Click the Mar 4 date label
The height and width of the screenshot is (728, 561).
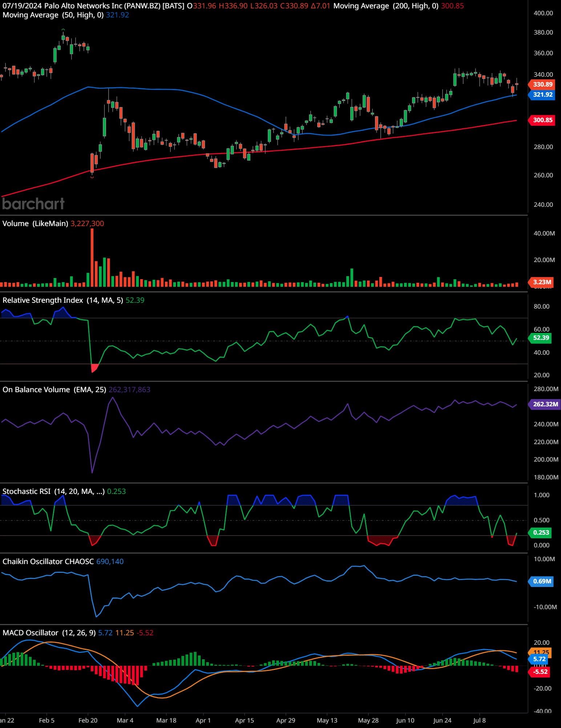(x=125, y=720)
